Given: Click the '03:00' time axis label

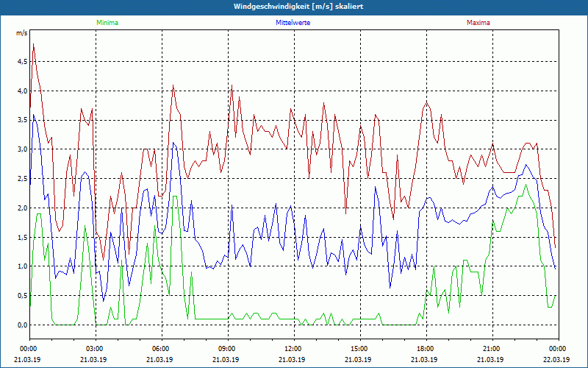Looking at the screenshot, I should [96, 349].
